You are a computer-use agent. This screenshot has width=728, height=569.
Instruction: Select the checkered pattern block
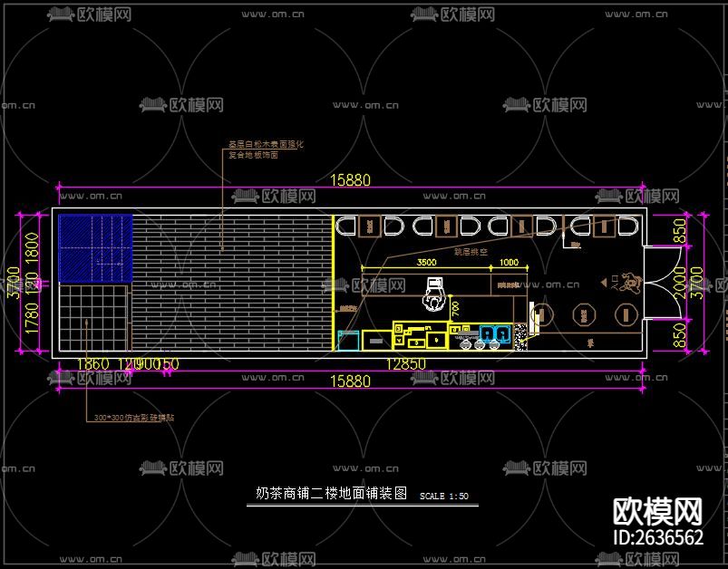[520, 337]
